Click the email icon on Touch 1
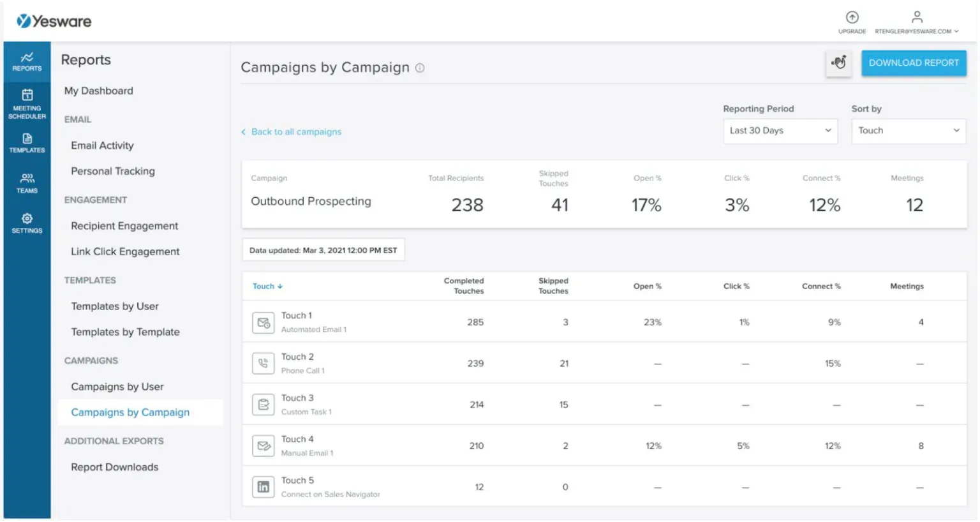Viewport: 980px width, 522px height. 263,322
